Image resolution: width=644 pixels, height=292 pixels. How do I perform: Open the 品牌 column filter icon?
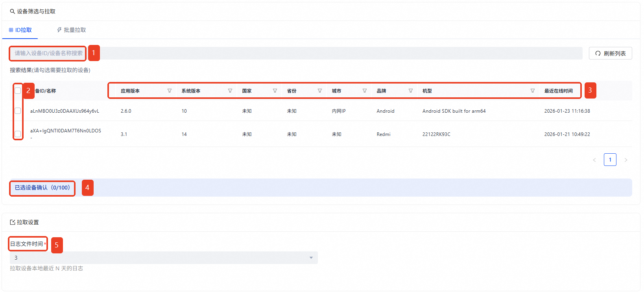click(411, 91)
